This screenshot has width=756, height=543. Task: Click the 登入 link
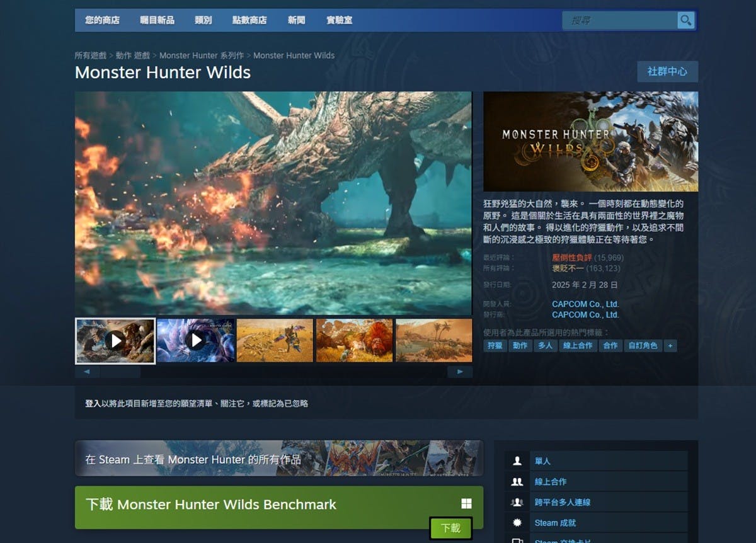pyautogui.click(x=93, y=403)
